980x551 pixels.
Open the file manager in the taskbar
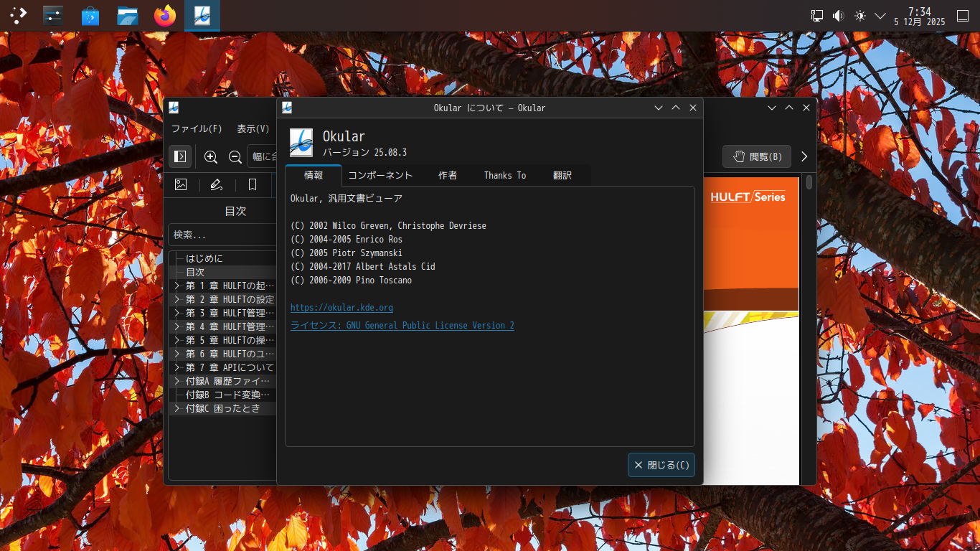tap(128, 16)
